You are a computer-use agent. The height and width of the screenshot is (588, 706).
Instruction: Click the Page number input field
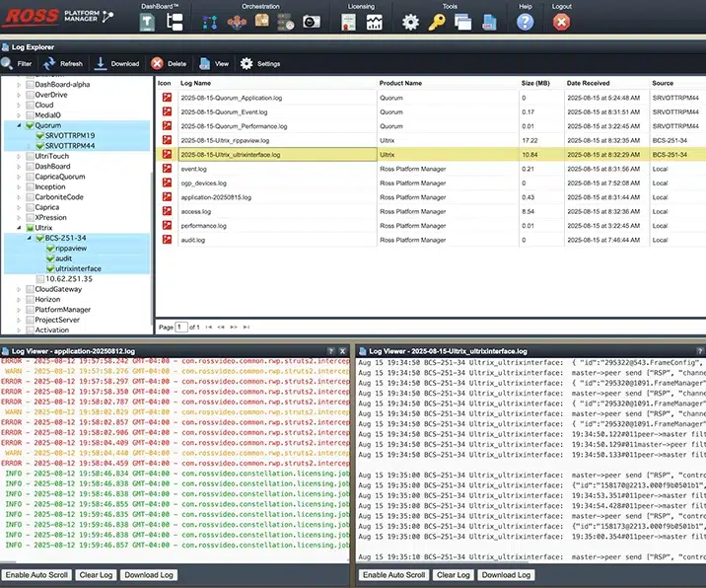click(x=181, y=328)
